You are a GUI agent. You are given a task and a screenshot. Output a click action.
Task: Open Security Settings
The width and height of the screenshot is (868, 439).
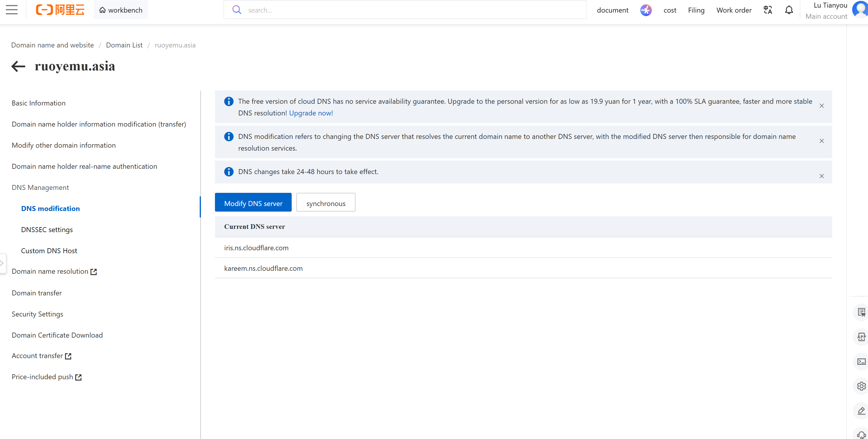click(x=37, y=314)
